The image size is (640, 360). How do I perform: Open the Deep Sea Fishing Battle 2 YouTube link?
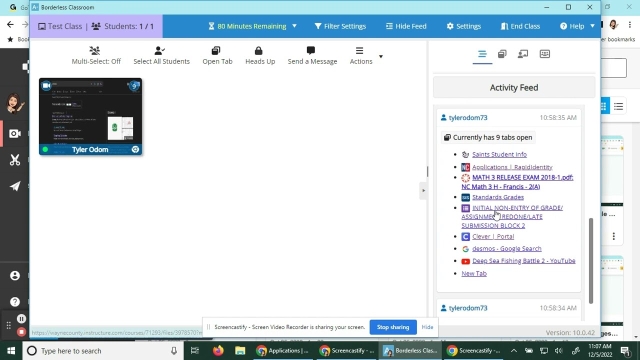point(524,261)
